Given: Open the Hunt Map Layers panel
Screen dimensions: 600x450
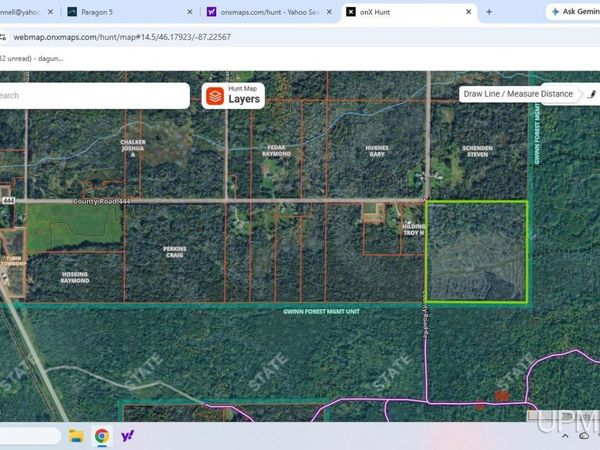Looking at the screenshot, I should click(x=233, y=96).
